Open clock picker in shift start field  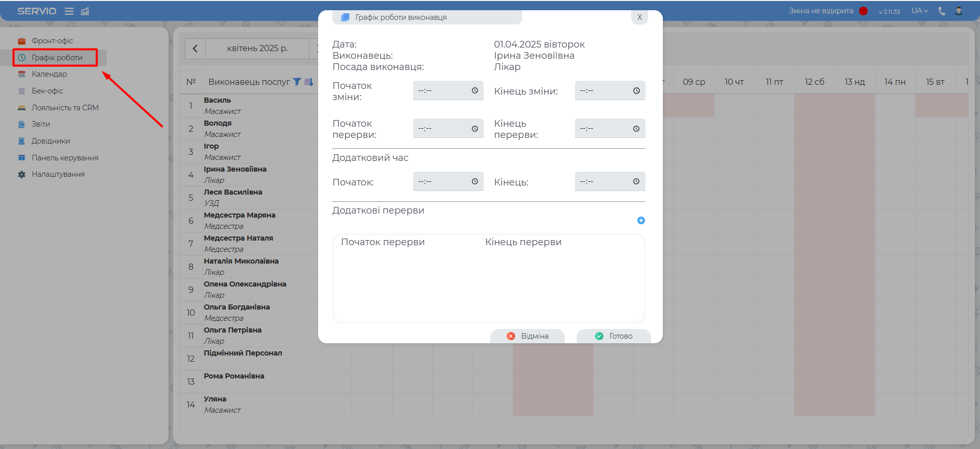coord(474,90)
